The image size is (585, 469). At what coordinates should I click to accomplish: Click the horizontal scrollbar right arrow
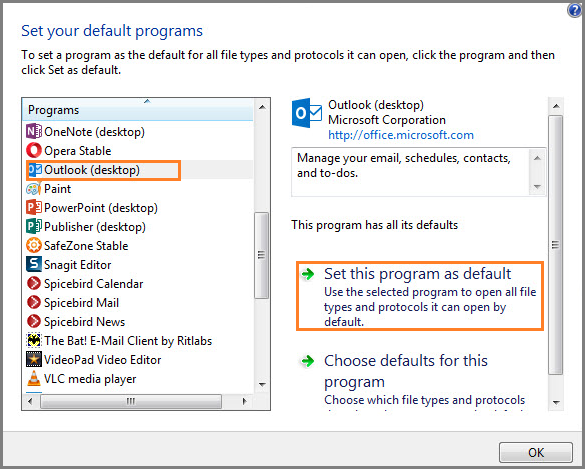click(x=244, y=401)
